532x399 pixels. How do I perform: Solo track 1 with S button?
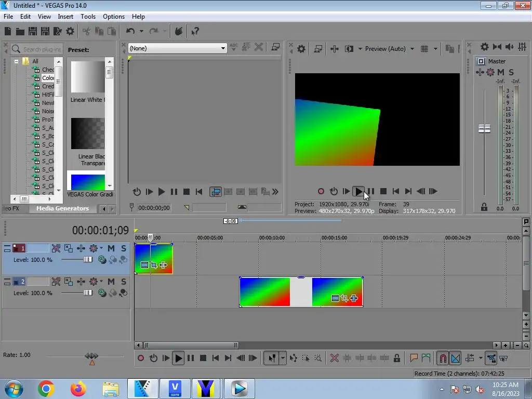(x=124, y=248)
